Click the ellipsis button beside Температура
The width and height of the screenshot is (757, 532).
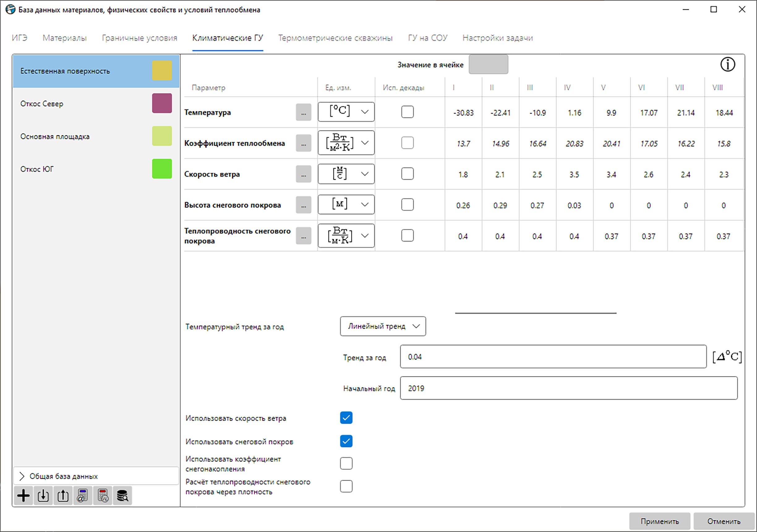coord(303,112)
